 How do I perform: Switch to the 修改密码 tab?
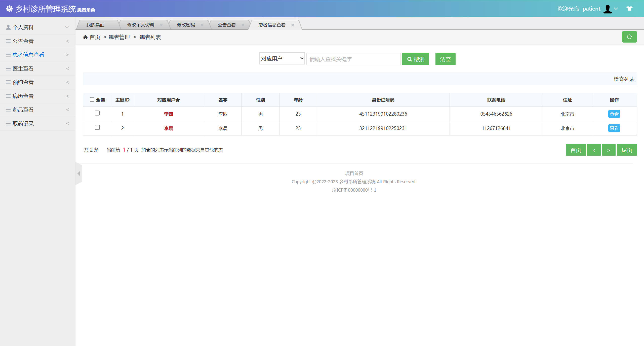tap(186, 25)
